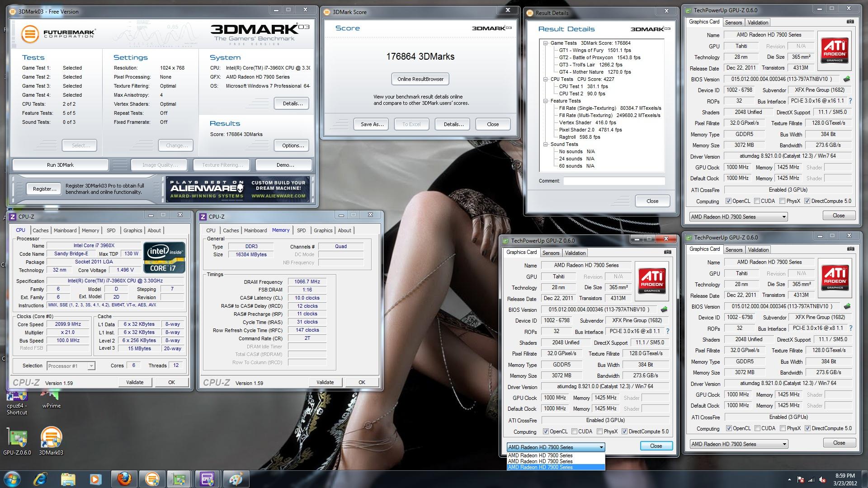Viewport: 868px width, 488px height.
Task: Toggle CUDA checkbox in top-right GPU-Z
Action: click(x=756, y=201)
